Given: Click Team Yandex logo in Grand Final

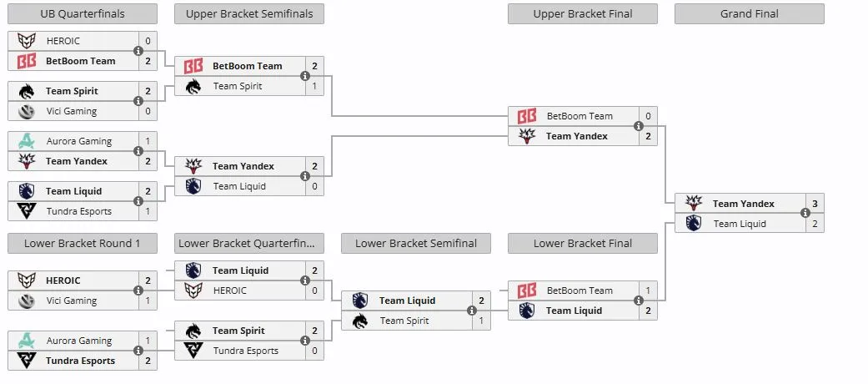Looking at the screenshot, I should click(x=694, y=204).
